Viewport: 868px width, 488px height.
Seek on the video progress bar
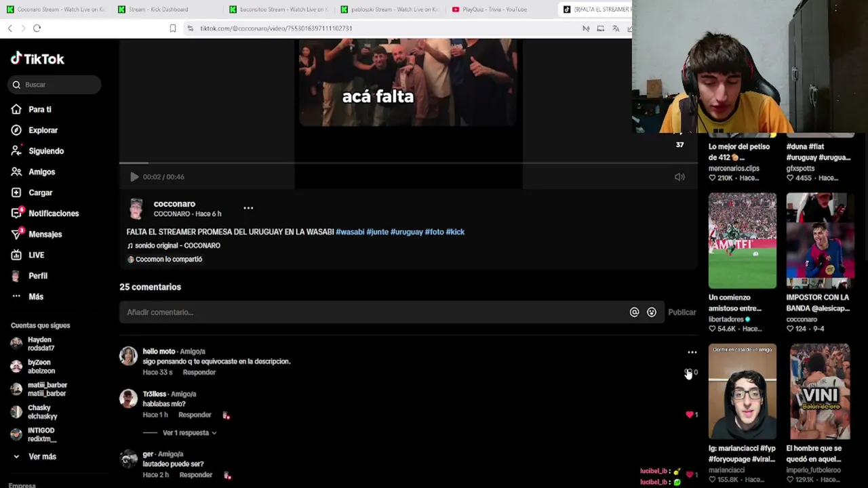tap(408, 163)
